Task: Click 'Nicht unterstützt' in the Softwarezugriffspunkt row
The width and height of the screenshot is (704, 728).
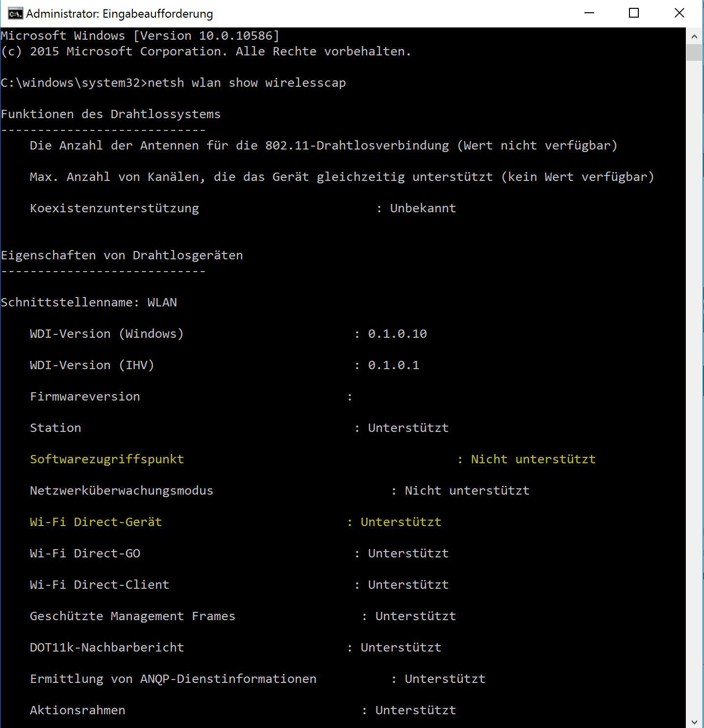Action: coord(533,459)
